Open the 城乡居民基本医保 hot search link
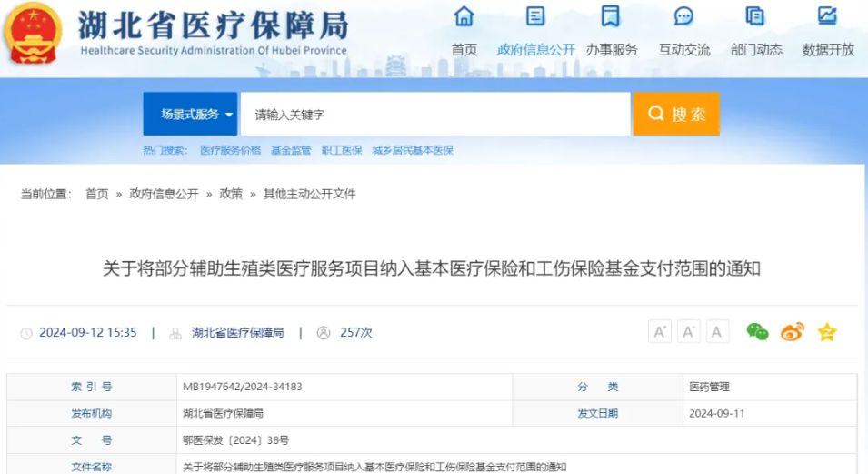This screenshot has width=868, height=474. (413, 150)
